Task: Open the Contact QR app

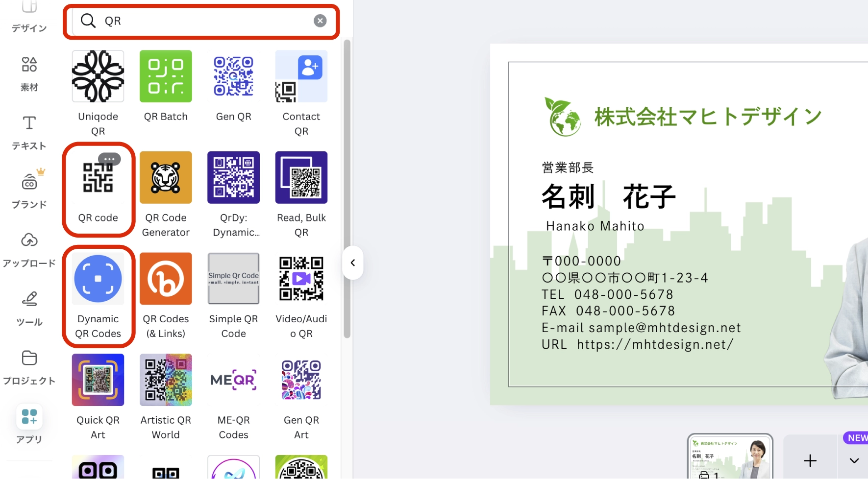Action: click(x=301, y=94)
